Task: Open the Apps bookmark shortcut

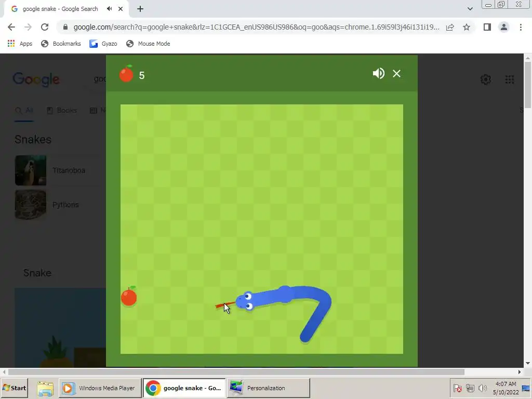Action: pyautogui.click(x=20, y=44)
